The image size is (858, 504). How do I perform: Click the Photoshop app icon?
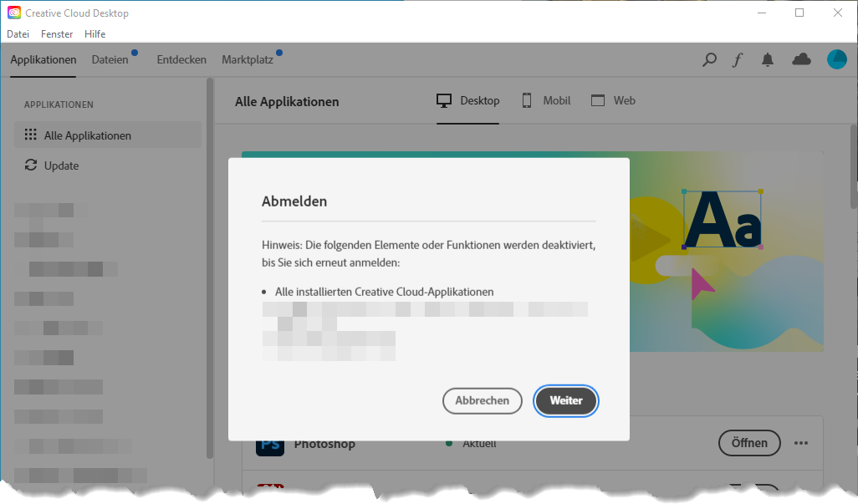(270, 445)
